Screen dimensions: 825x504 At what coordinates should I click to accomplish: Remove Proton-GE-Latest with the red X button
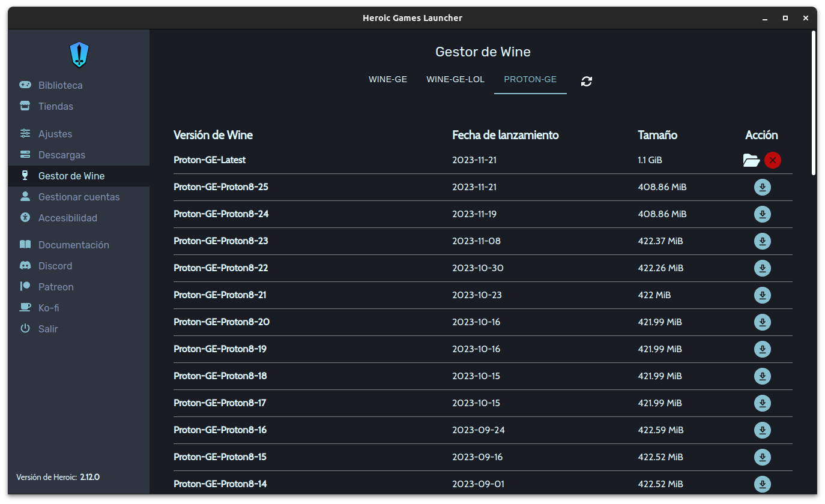tap(773, 160)
